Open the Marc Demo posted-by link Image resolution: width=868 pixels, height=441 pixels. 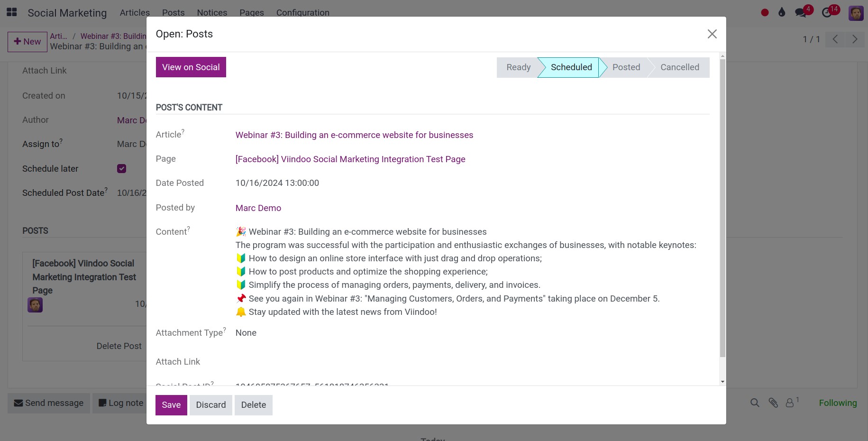(x=258, y=208)
